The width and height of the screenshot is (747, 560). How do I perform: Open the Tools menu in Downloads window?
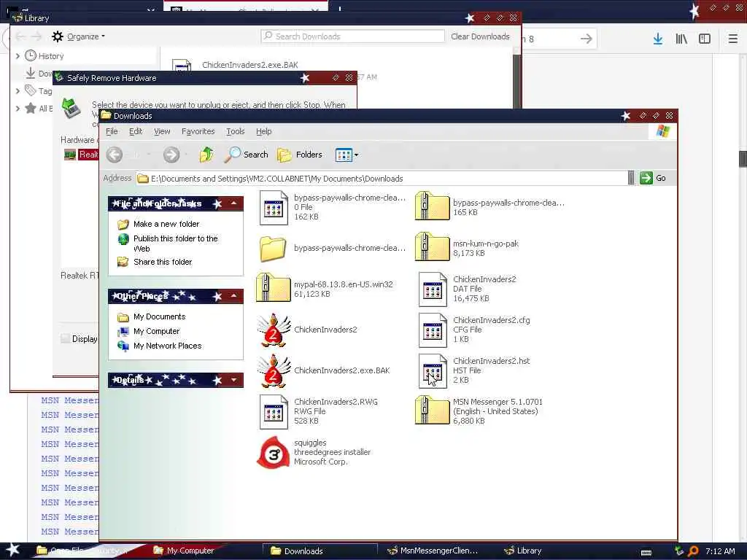236,131
